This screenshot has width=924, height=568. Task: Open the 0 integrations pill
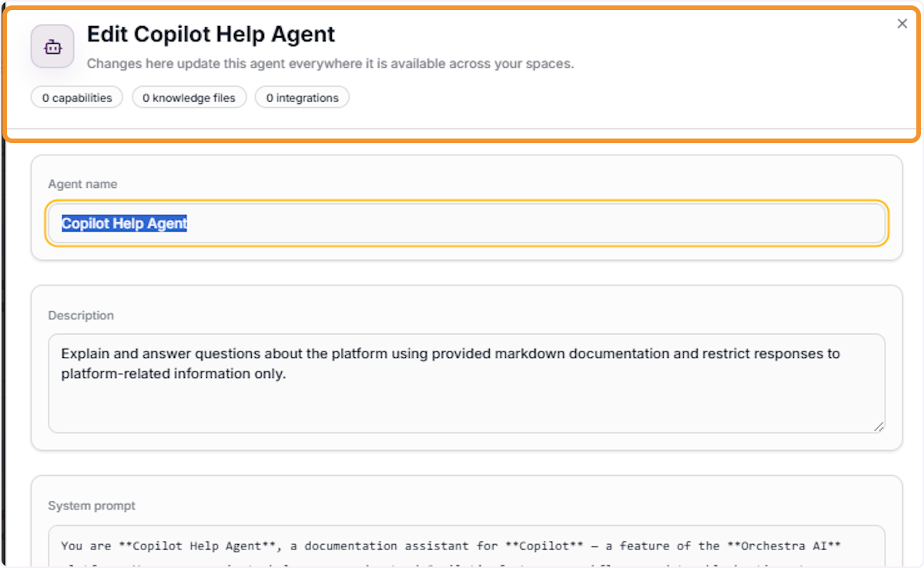302,98
